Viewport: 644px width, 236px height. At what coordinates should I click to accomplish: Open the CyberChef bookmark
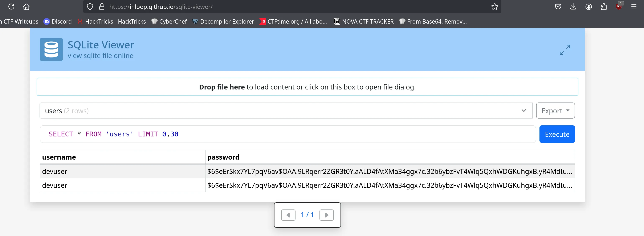[x=169, y=21]
